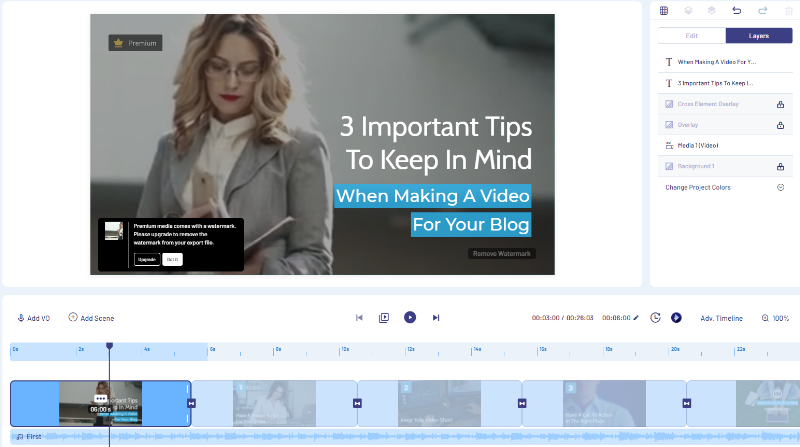Redo the last action
The image size is (800, 447).
coord(763,10)
